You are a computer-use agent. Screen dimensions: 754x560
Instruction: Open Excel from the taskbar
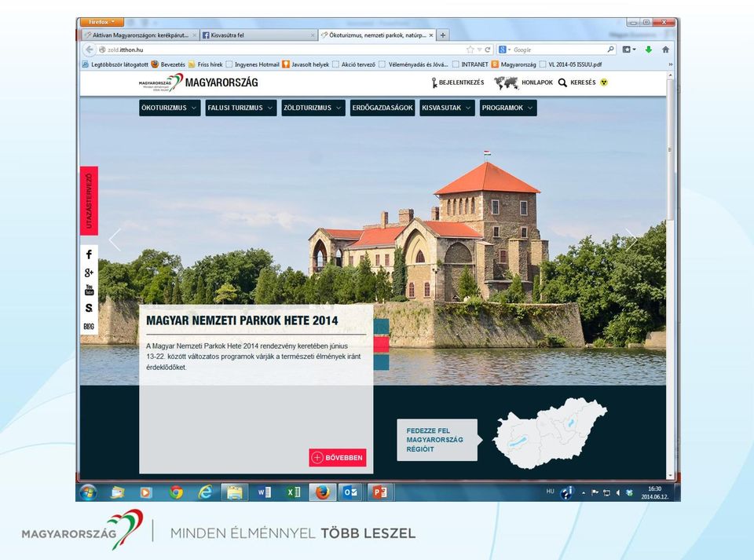point(293,492)
